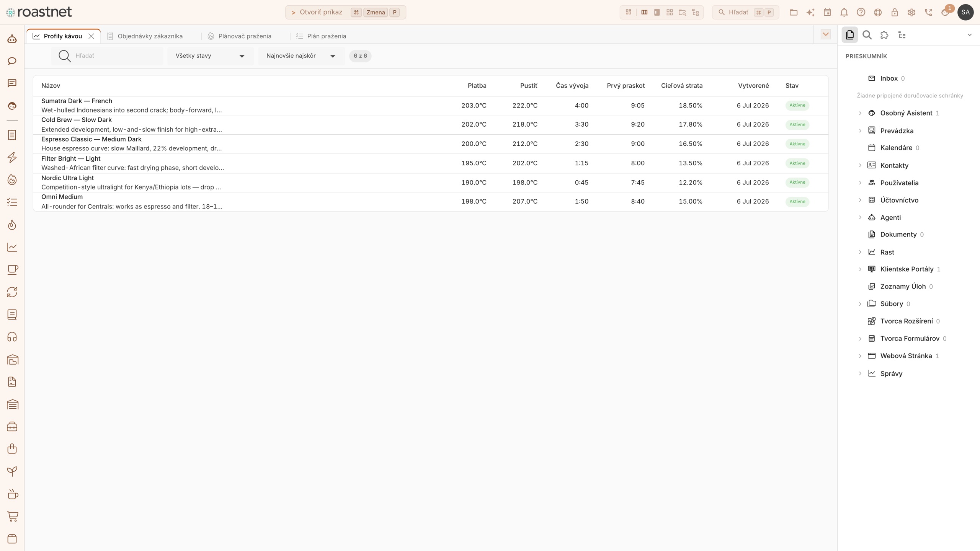Open the settings gear icon
The image size is (980, 551).
click(x=911, y=12)
